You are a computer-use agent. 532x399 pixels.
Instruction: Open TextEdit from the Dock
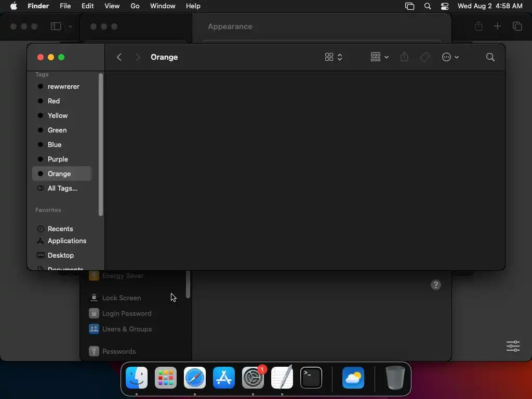pyautogui.click(x=282, y=378)
